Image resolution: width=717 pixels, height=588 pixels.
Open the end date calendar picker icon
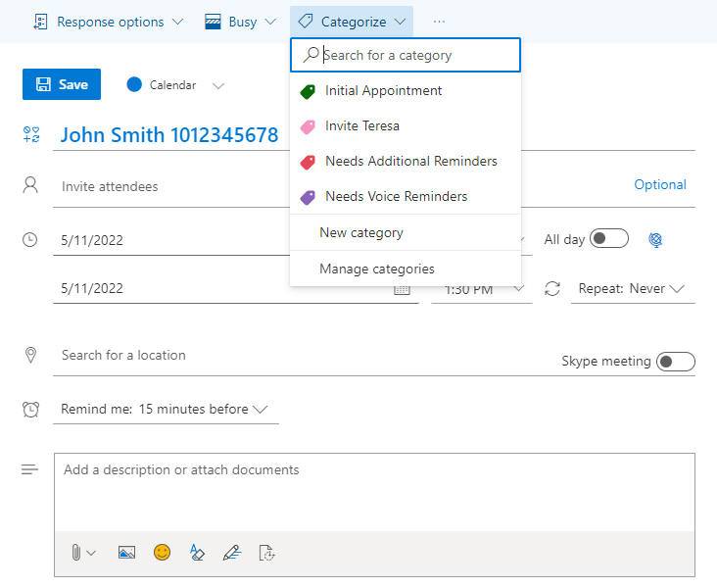tap(402, 289)
